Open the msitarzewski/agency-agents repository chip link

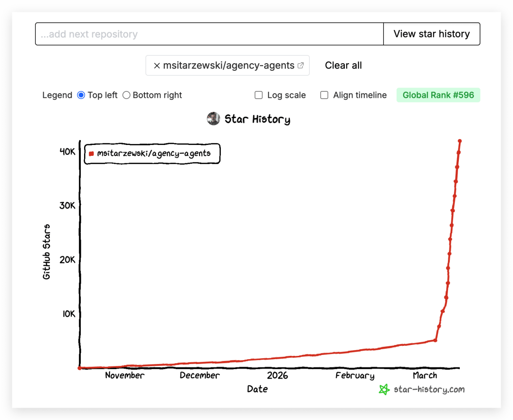[x=228, y=66]
